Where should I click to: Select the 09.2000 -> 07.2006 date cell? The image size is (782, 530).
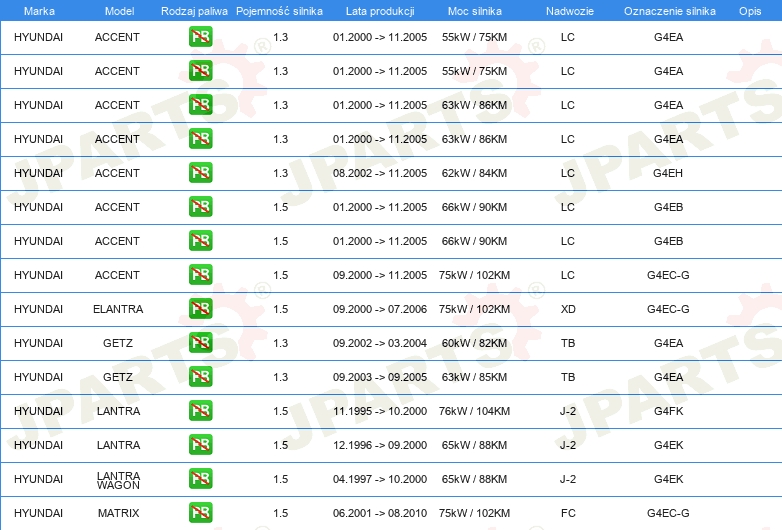380,309
